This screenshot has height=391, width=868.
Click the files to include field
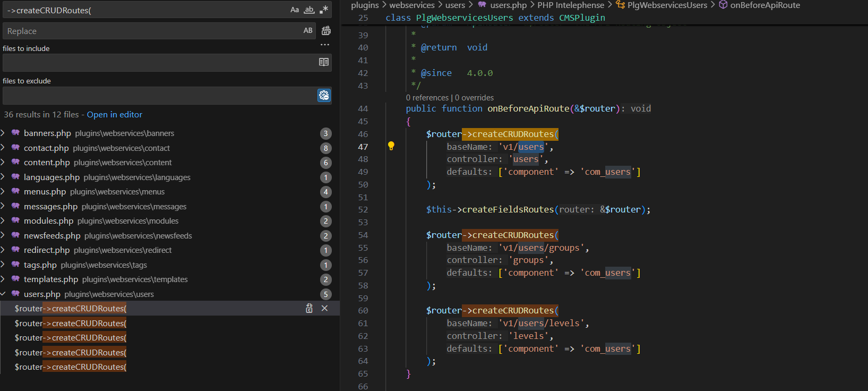[159, 62]
